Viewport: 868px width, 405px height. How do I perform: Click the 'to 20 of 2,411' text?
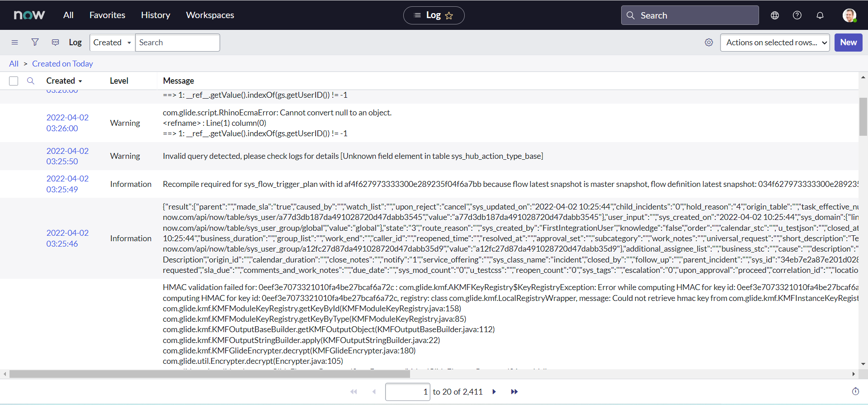(x=458, y=392)
